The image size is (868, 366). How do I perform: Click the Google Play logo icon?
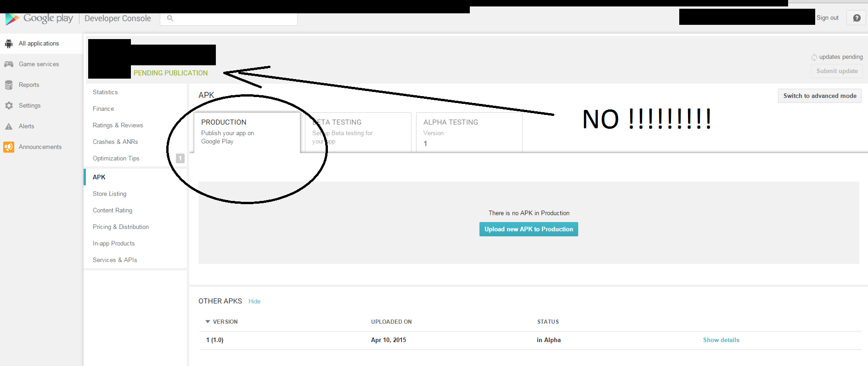[12, 19]
